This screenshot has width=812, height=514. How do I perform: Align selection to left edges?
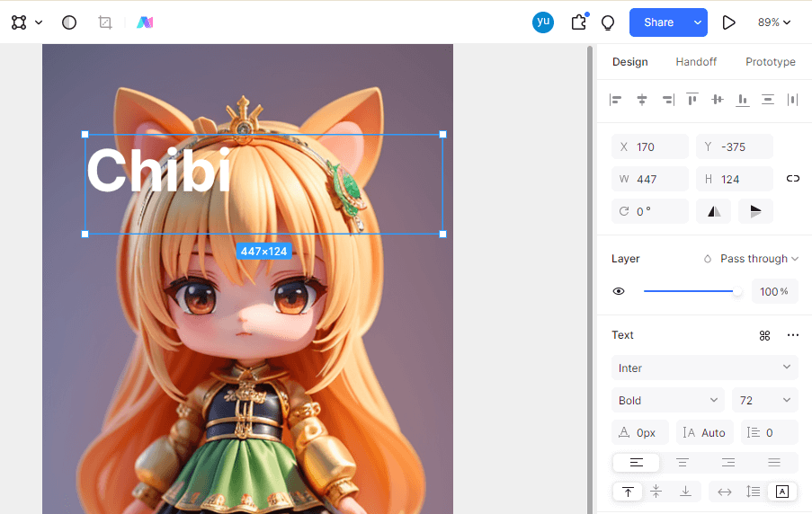click(x=616, y=100)
